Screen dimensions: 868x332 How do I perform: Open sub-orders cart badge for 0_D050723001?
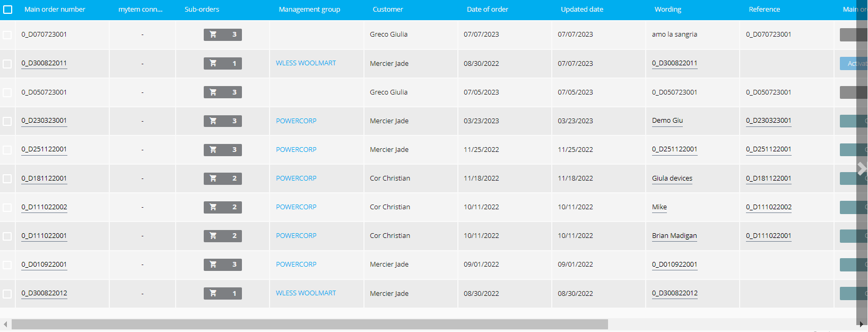coord(223,92)
